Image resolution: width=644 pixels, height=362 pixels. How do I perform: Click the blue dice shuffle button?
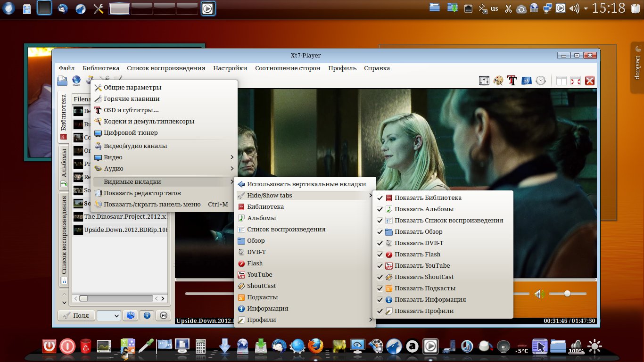click(x=130, y=315)
